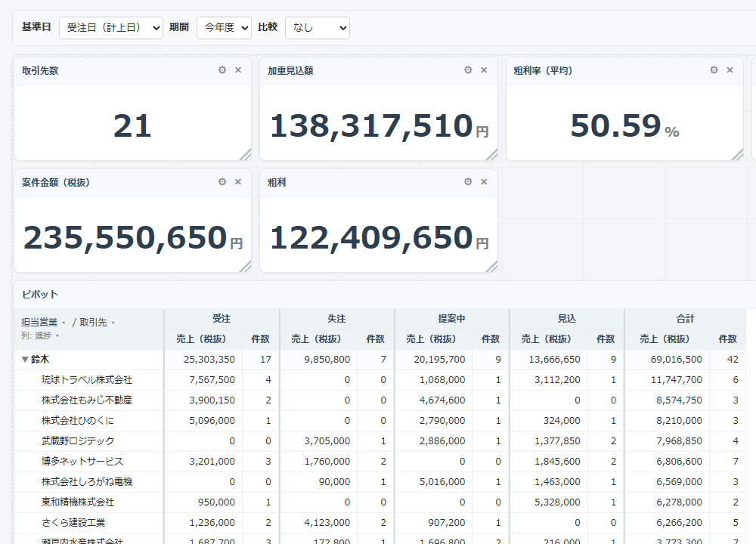
Task: Close the 案件金額（税抜） card
Action: (238, 181)
